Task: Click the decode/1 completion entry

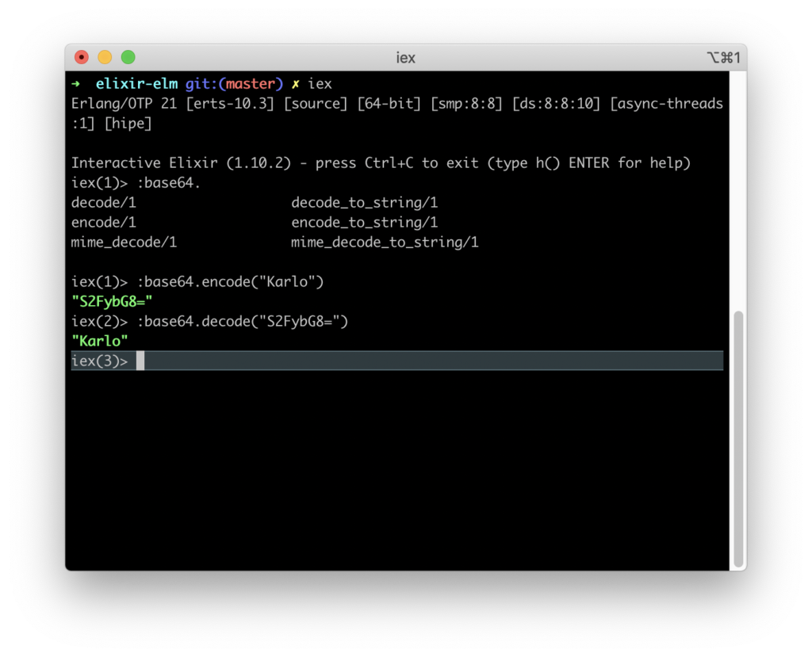Action: [x=104, y=202]
